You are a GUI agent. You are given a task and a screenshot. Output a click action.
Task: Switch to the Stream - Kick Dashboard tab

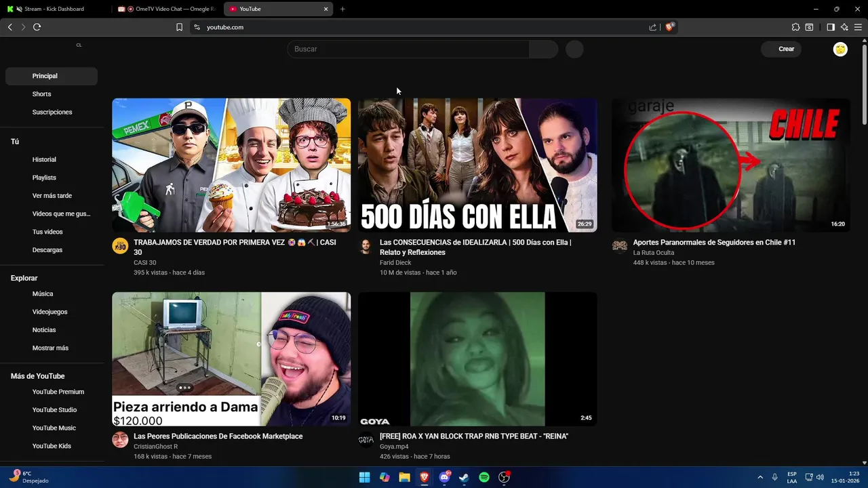click(x=54, y=9)
